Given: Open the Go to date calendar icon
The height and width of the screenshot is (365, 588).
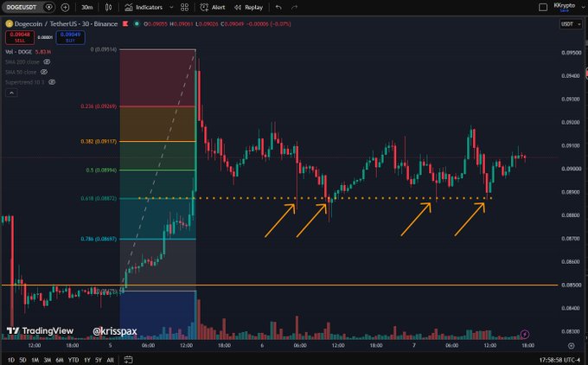Looking at the screenshot, I should click(128, 360).
